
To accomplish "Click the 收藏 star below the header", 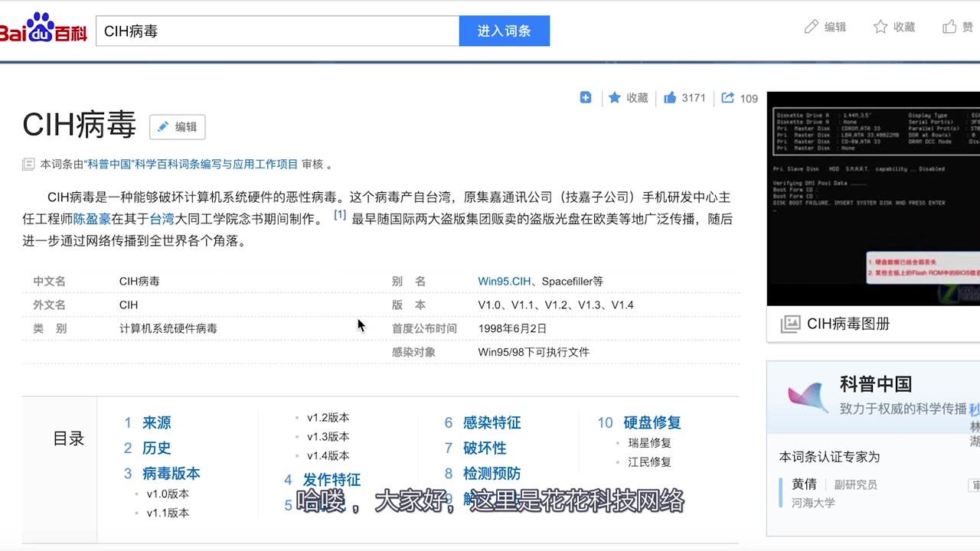I will click(615, 97).
